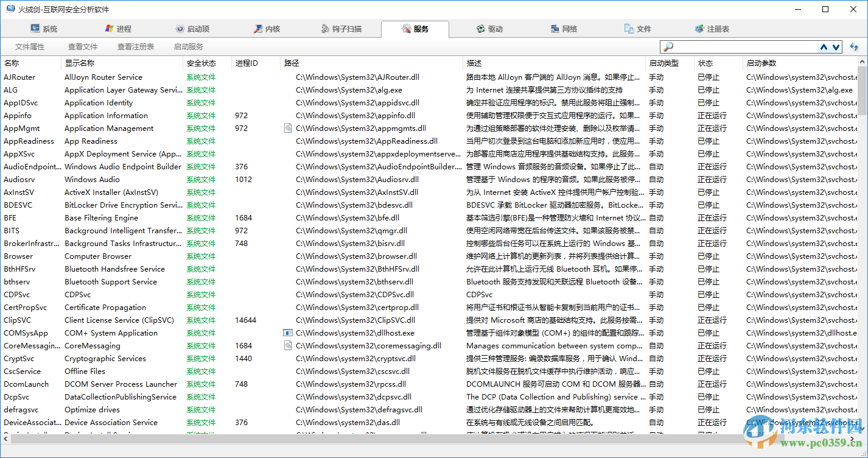Image resolution: width=868 pixels, height=458 pixels.
Task: Click the document icon beside appmgmts.dll
Action: click(x=288, y=128)
